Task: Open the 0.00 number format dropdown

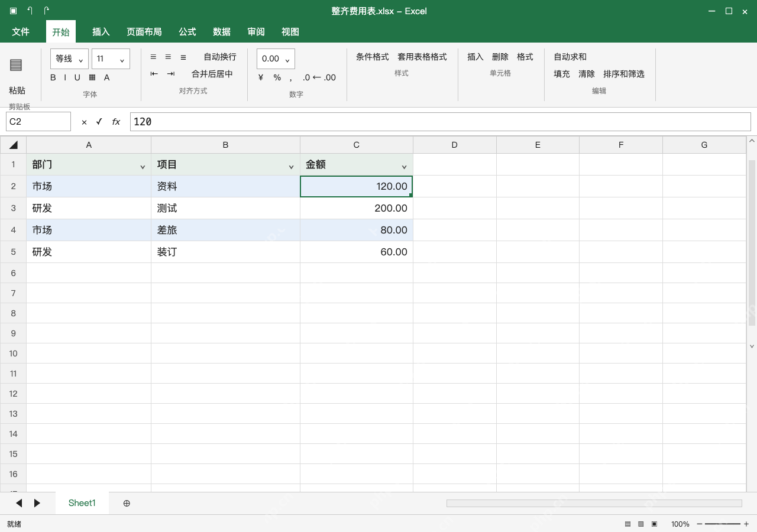Action: coord(276,59)
